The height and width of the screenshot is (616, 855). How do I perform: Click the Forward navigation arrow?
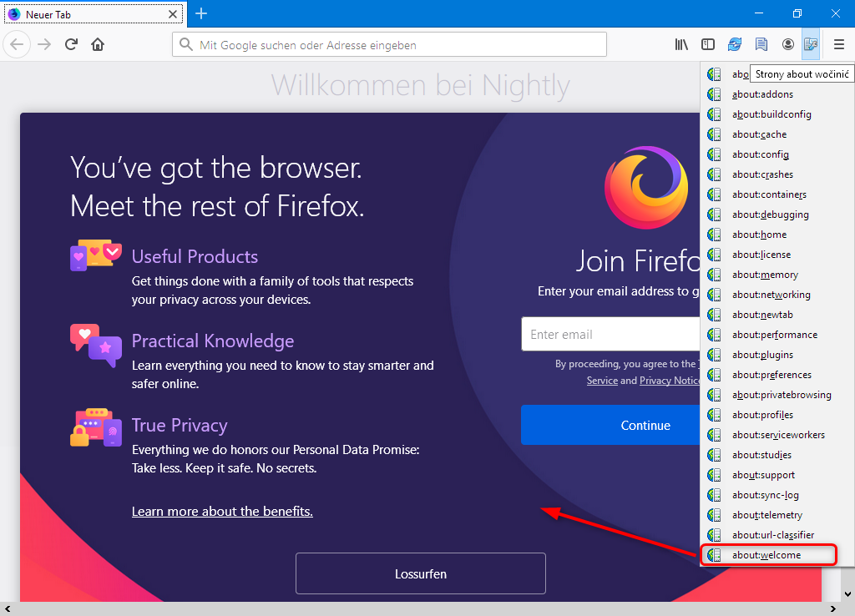(x=44, y=44)
